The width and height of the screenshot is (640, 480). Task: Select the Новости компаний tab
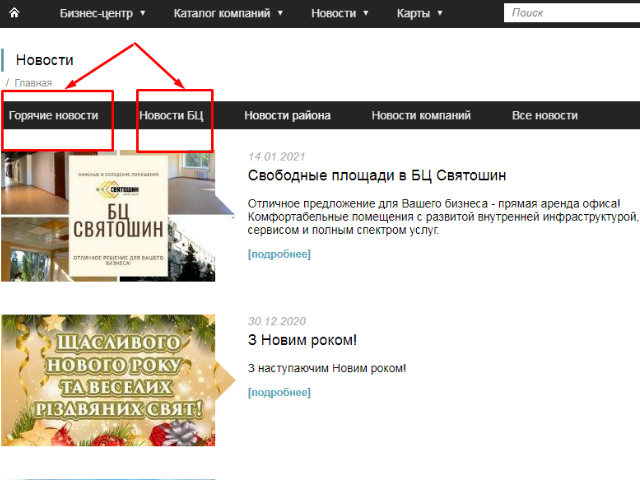(421, 116)
